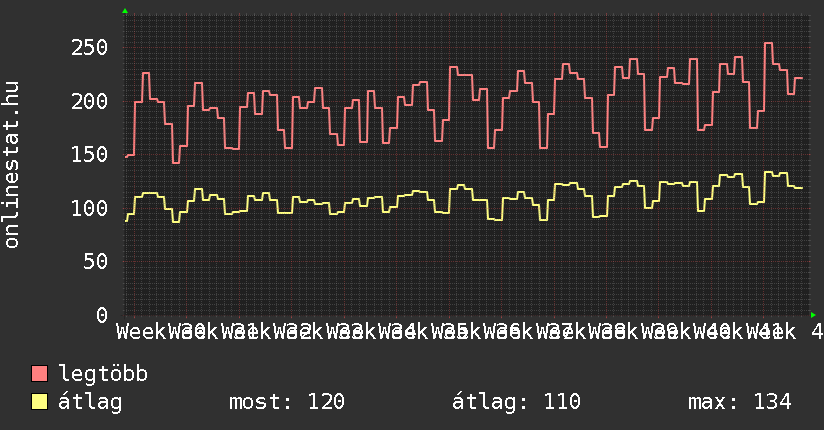Click the 'max: 134' statistic
Screen dimensions: 824x430
(x=740, y=402)
